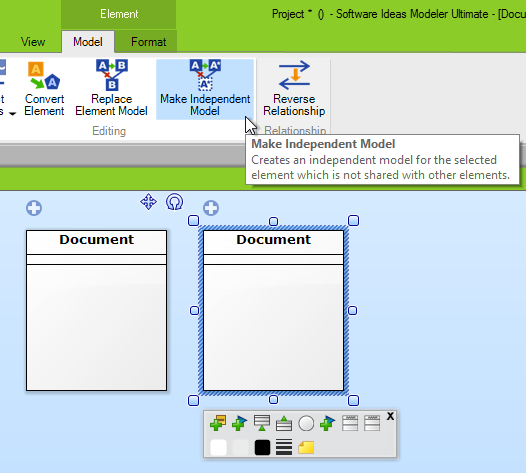Click plus icon above selected Document class
This screenshot has height=473, width=526.
point(211,208)
